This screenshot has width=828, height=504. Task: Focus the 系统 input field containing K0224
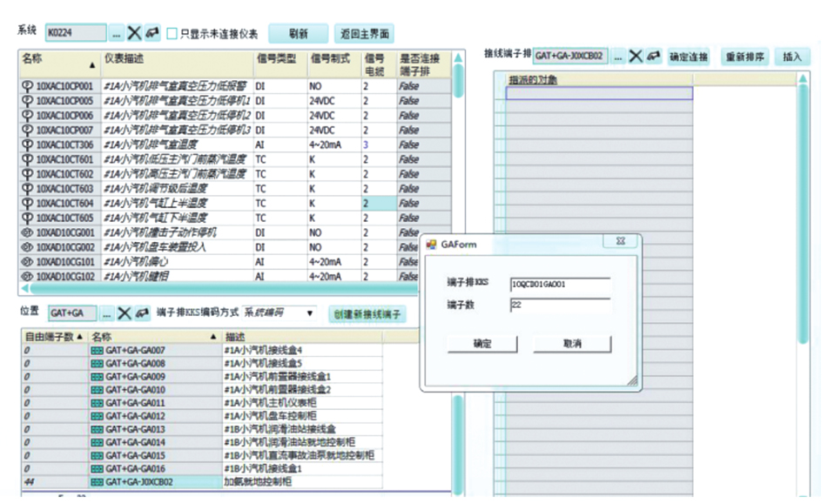[x=76, y=33]
